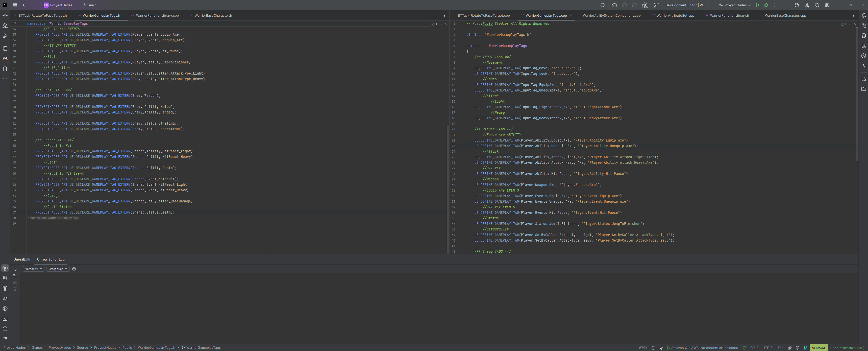Screen dimensions: 868x351
Task: Open the Database tool window icon
Action: point(864,36)
